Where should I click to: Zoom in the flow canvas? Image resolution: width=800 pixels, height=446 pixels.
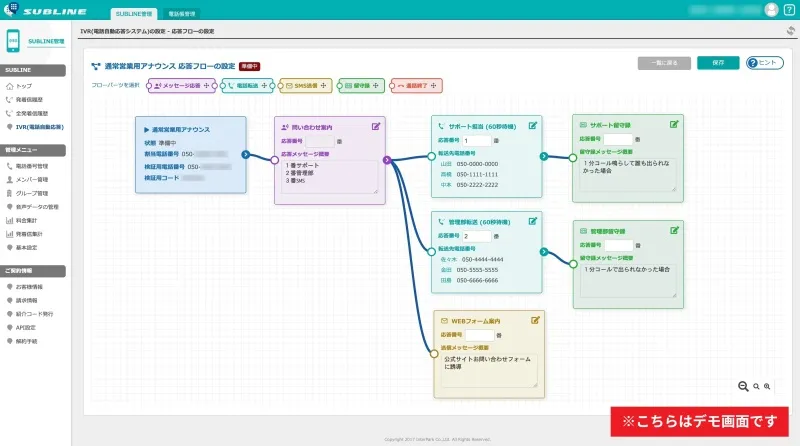pyautogui.click(x=767, y=387)
